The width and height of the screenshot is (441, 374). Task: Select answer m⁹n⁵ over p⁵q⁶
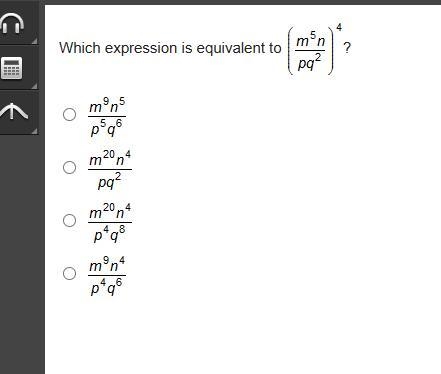point(69,114)
